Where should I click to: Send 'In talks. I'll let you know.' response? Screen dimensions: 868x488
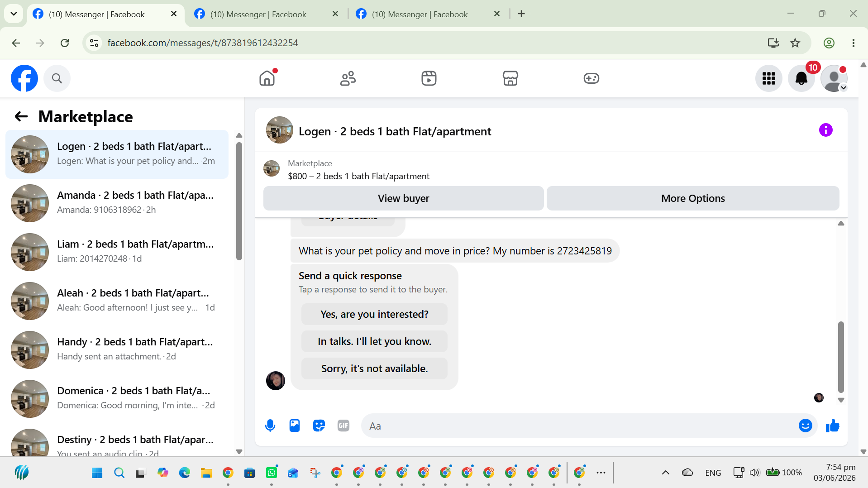coord(374,341)
